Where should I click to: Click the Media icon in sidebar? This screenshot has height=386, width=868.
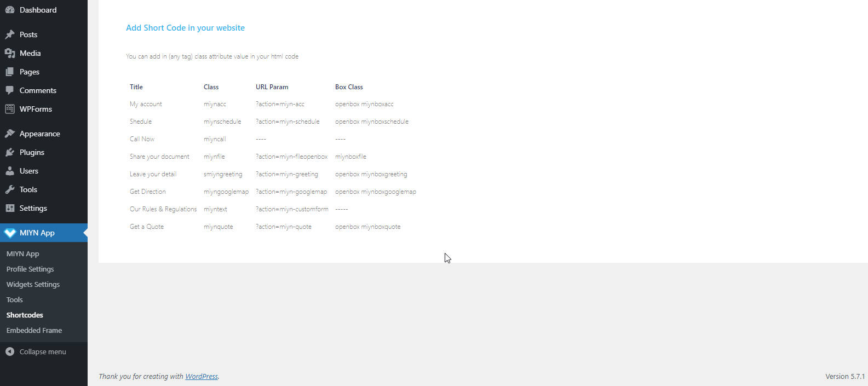pos(10,53)
